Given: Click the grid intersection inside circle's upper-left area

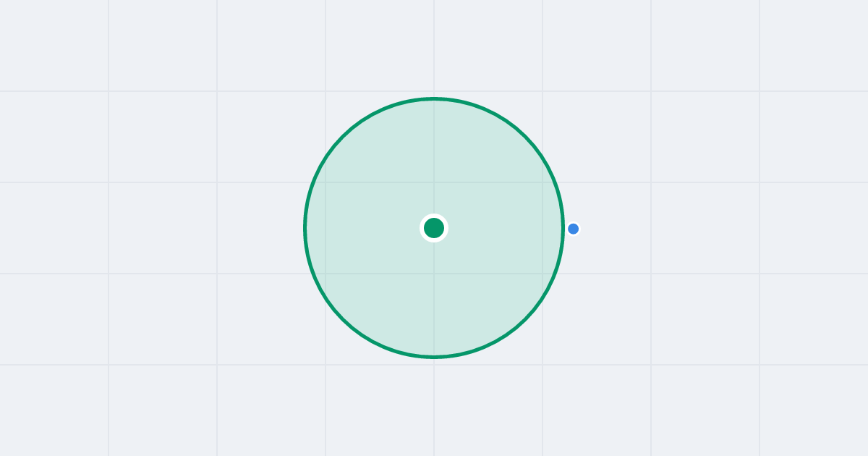Looking at the screenshot, I should coord(325,182).
